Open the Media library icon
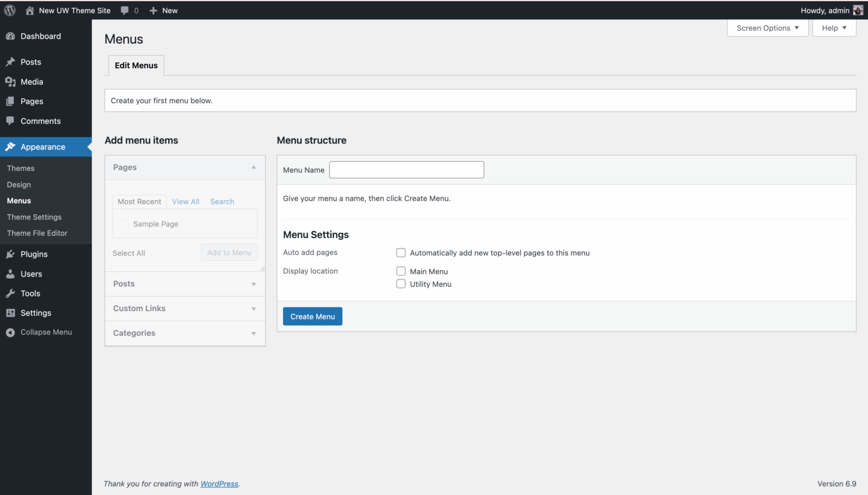 click(x=11, y=81)
